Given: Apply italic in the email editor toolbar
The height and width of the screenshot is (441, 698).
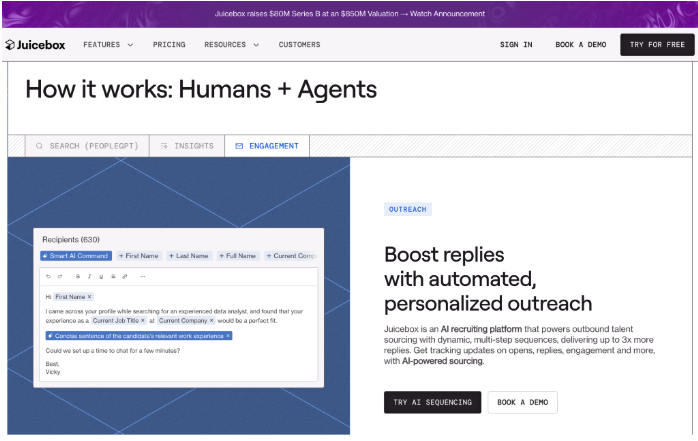Looking at the screenshot, I should pos(89,276).
